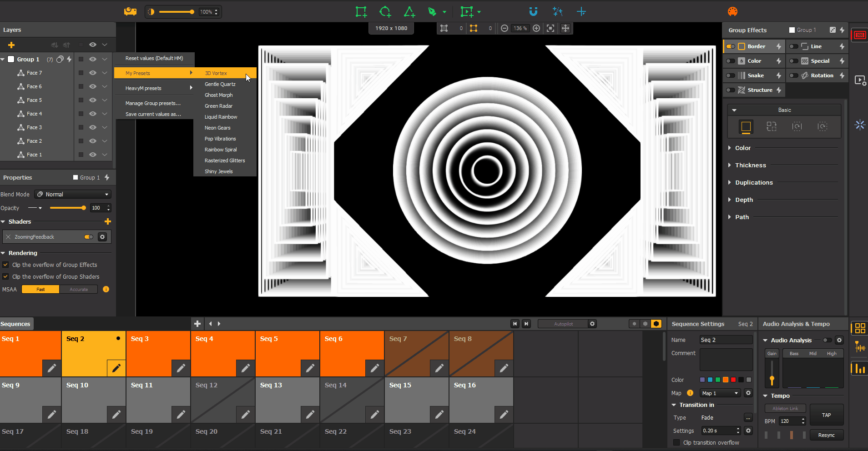Screen dimensions: 868x451
Task: Open ZoomingFeedback shader settings gear
Action: point(102,237)
